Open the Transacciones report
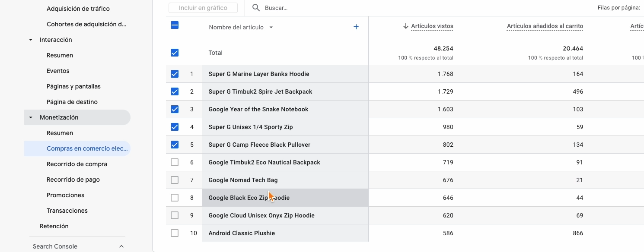This screenshot has height=252, width=644. click(67, 211)
